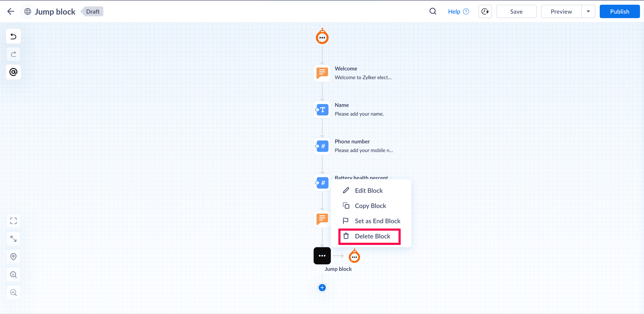The image size is (644, 314).
Task: Select the Name text input block icon
Action: coord(322,110)
